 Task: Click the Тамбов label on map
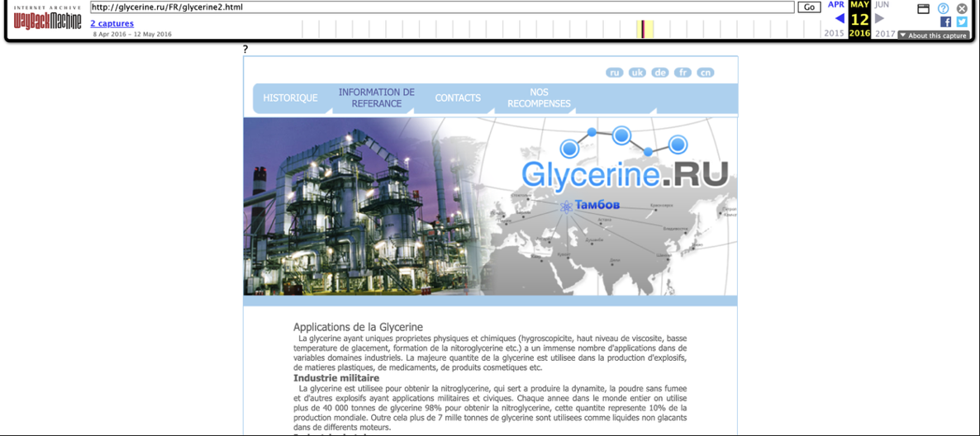pos(597,205)
